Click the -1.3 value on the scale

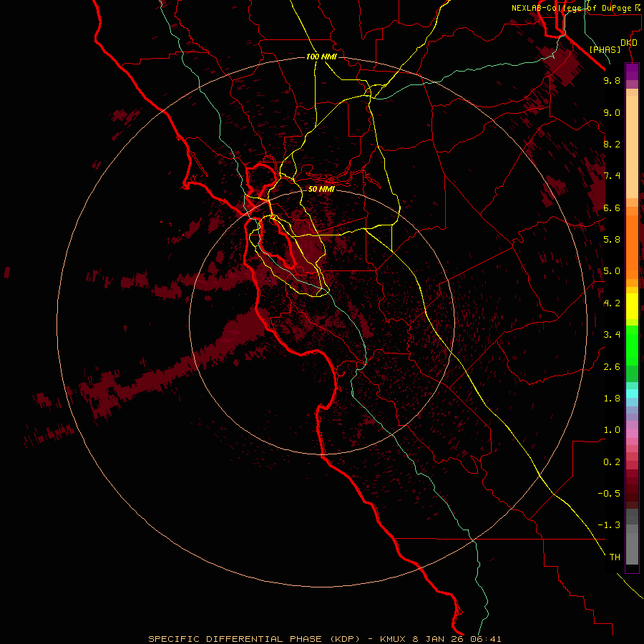(609, 525)
